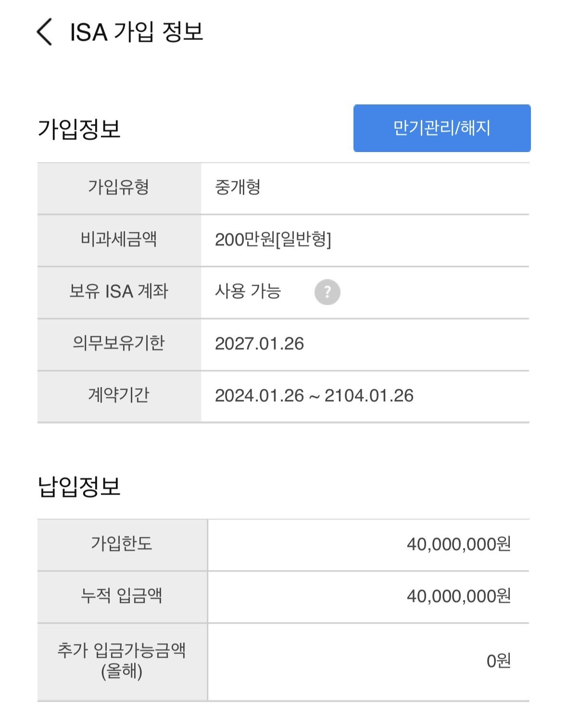Click the 가입한도 amount 40,000,000원
Viewport: 567px width, 728px height.
[x=459, y=544]
